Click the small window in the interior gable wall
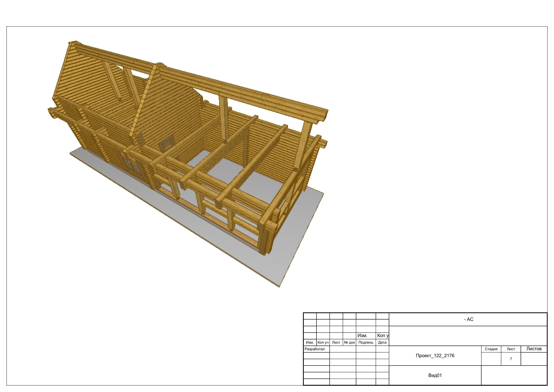The width and height of the screenshot is (554, 392). (167, 143)
